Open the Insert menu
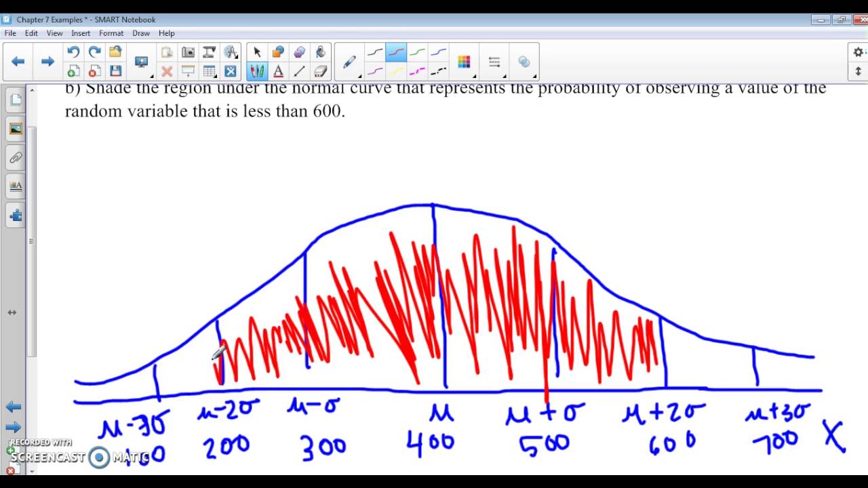The width and height of the screenshot is (868, 488). (x=81, y=33)
